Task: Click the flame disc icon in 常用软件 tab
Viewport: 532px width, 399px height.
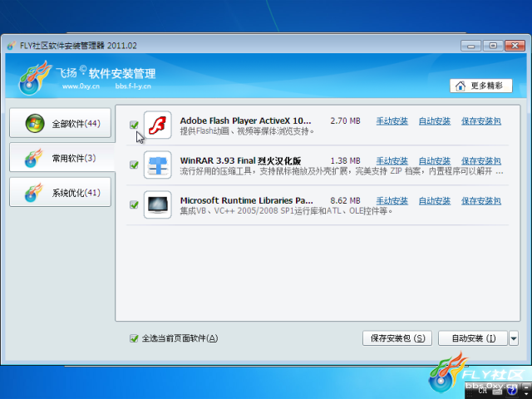Action: 33,158
